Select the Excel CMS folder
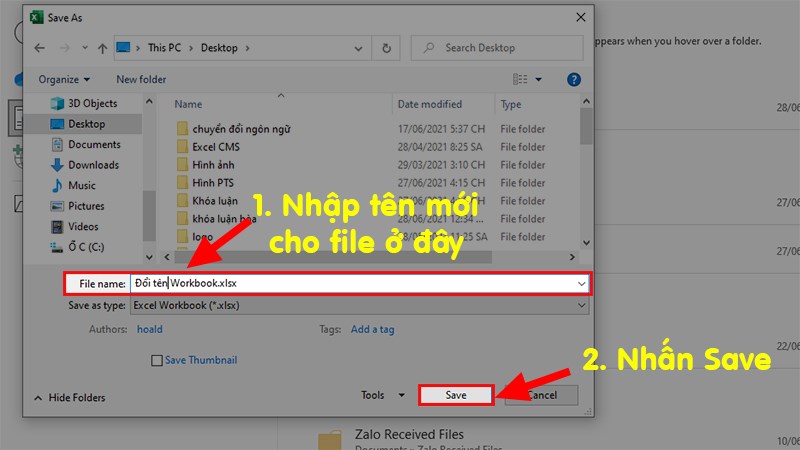Screen dimensions: 800x450 [216, 147]
